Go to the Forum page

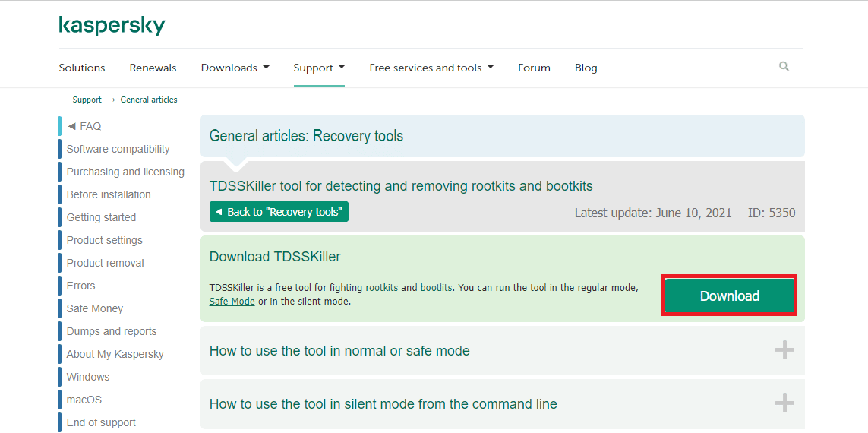(x=534, y=68)
